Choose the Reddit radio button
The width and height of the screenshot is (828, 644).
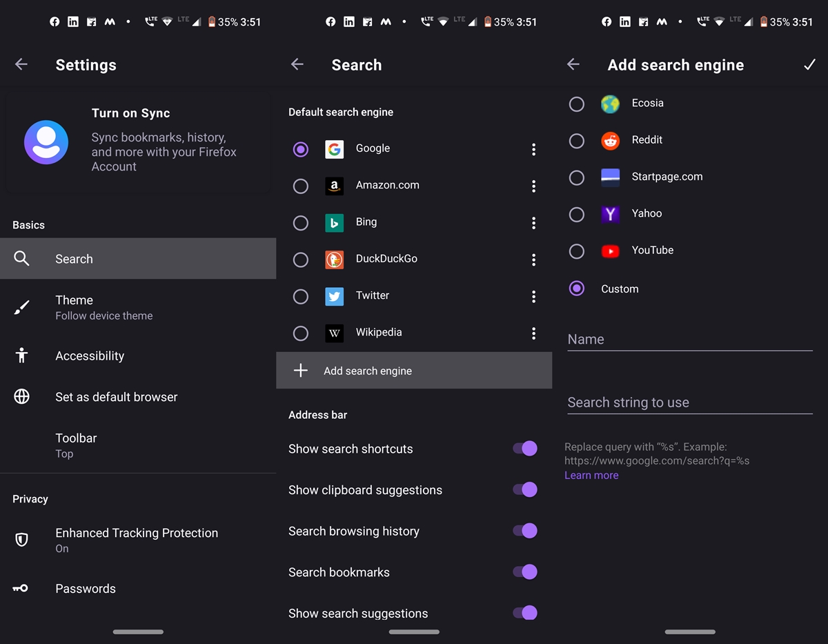(577, 141)
